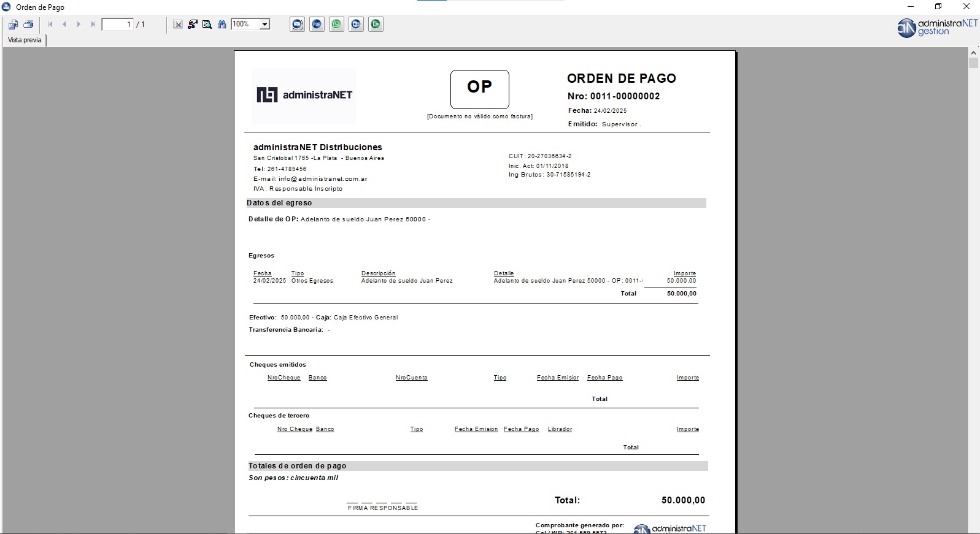Click the Transferencia Bancaria label

click(x=286, y=330)
